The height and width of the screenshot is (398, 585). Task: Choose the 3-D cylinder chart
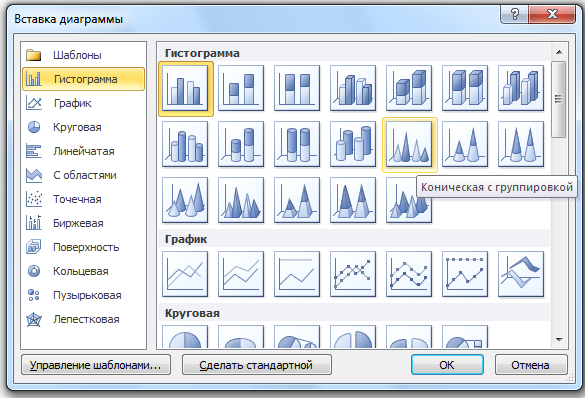[353, 144]
